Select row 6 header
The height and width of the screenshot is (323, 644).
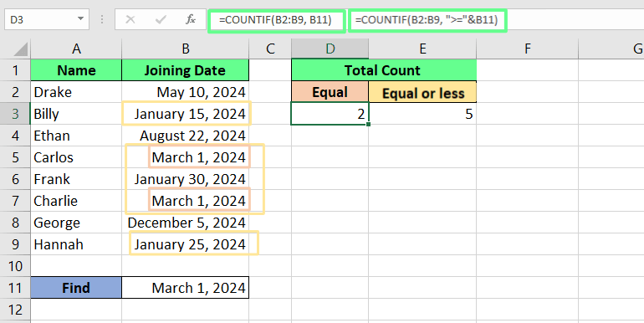pyautogui.click(x=15, y=179)
